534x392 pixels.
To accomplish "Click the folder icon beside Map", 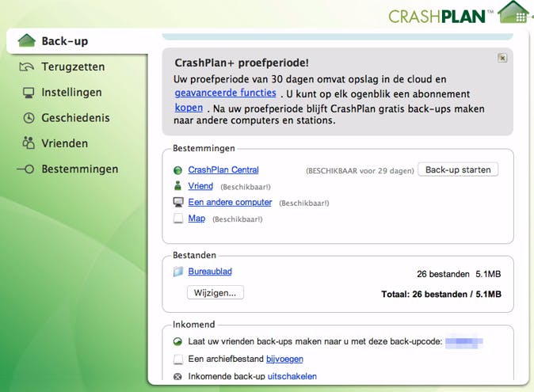I will (178, 218).
